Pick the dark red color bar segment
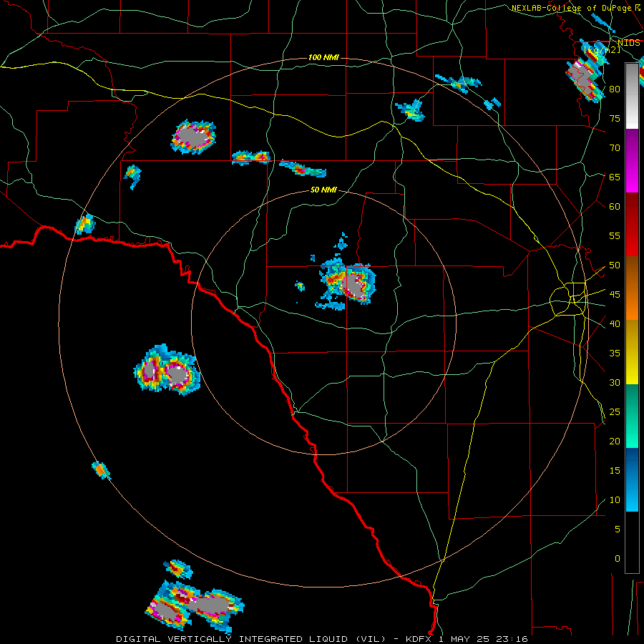Viewport: 644px width, 644px height. pyautogui.click(x=632, y=225)
